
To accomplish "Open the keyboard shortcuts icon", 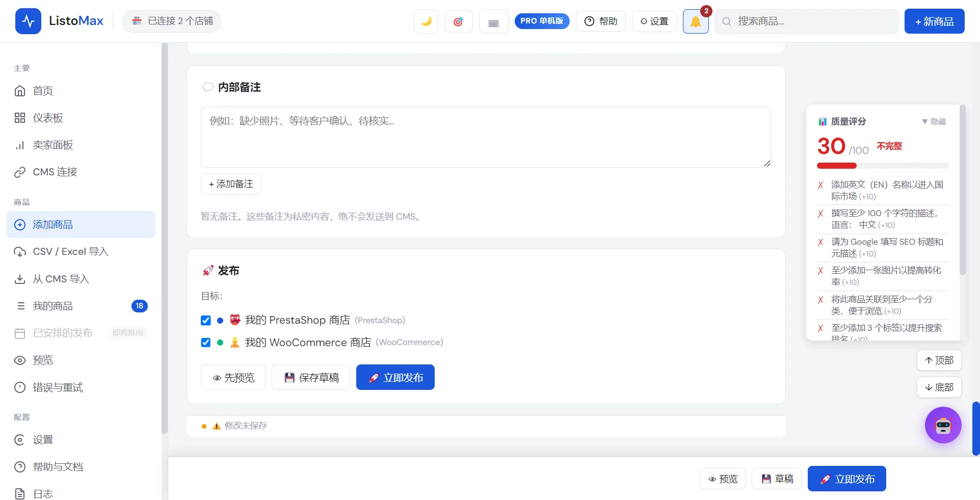I will pos(493,21).
